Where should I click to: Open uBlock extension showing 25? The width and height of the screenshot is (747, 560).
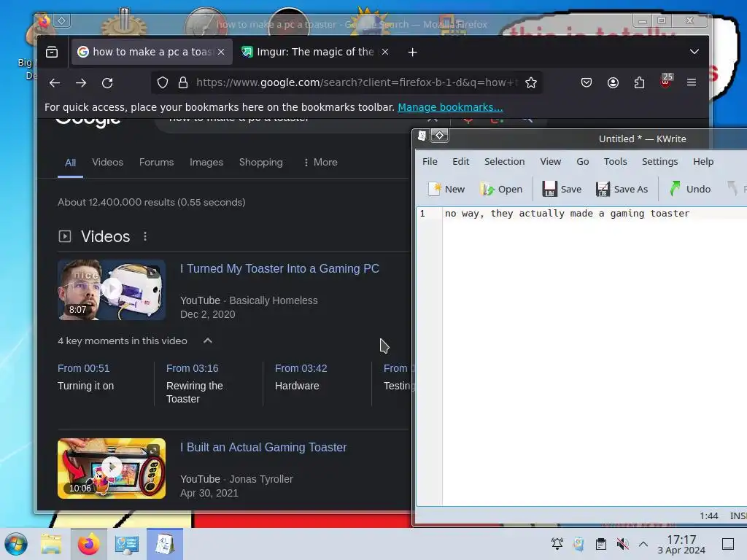tap(666, 82)
